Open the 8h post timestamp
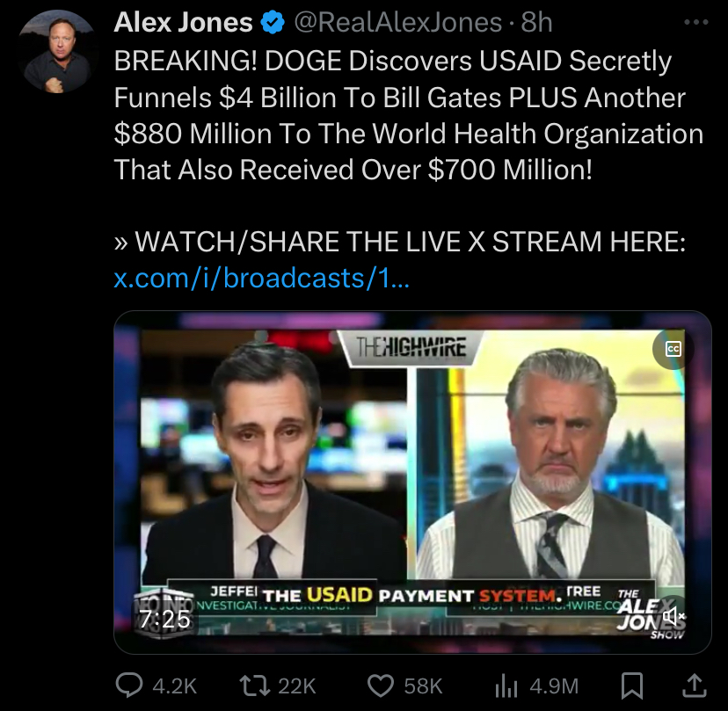Viewport: 728px width, 711px height. tap(536, 22)
